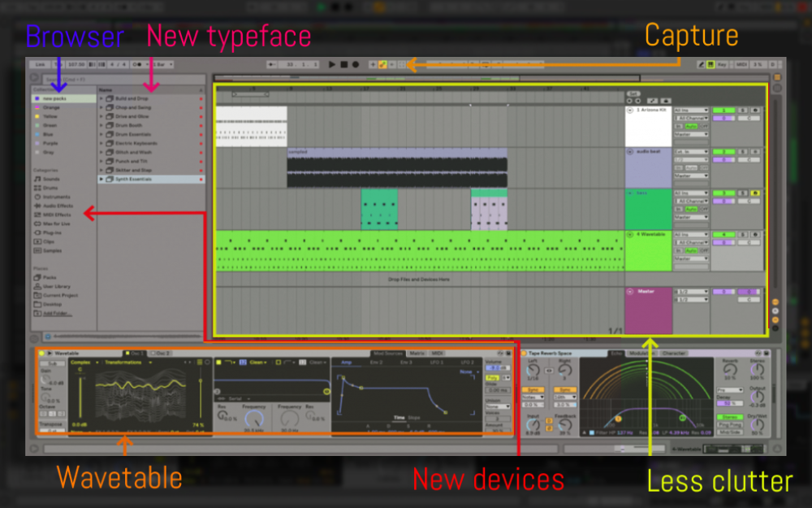Select the LFO 1 tab
The image size is (812, 508).
click(x=437, y=363)
